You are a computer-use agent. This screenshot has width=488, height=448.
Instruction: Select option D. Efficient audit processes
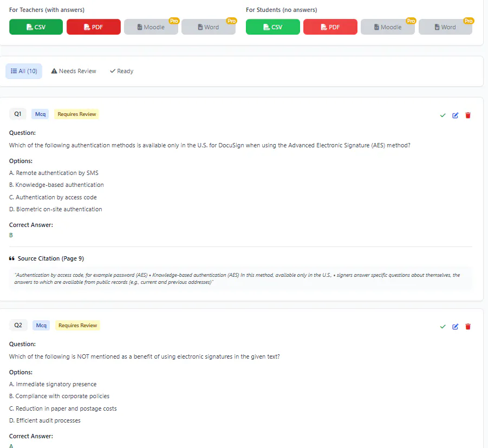point(45,420)
